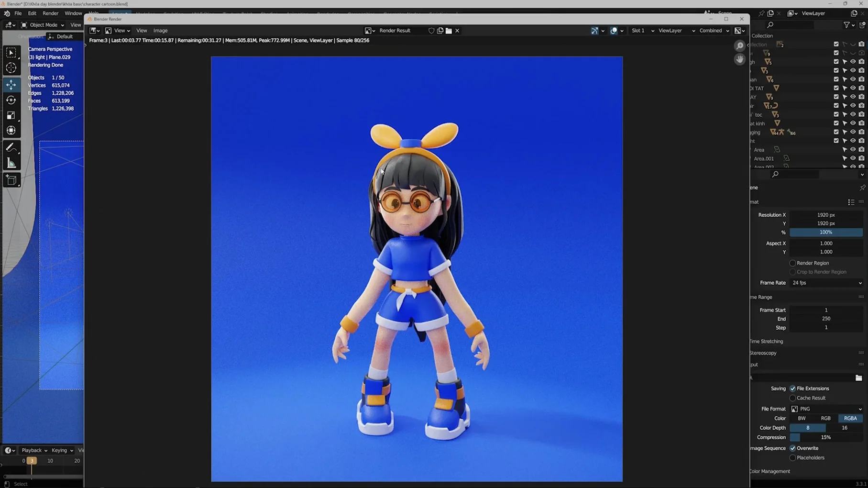The height and width of the screenshot is (488, 868).
Task: Open the Object Mode dropdown
Action: point(43,25)
